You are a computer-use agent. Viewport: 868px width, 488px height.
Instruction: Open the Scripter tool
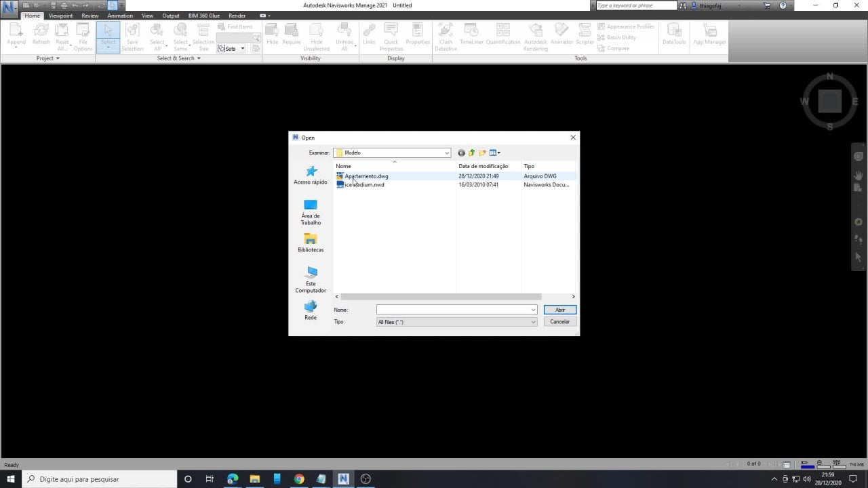tap(585, 34)
